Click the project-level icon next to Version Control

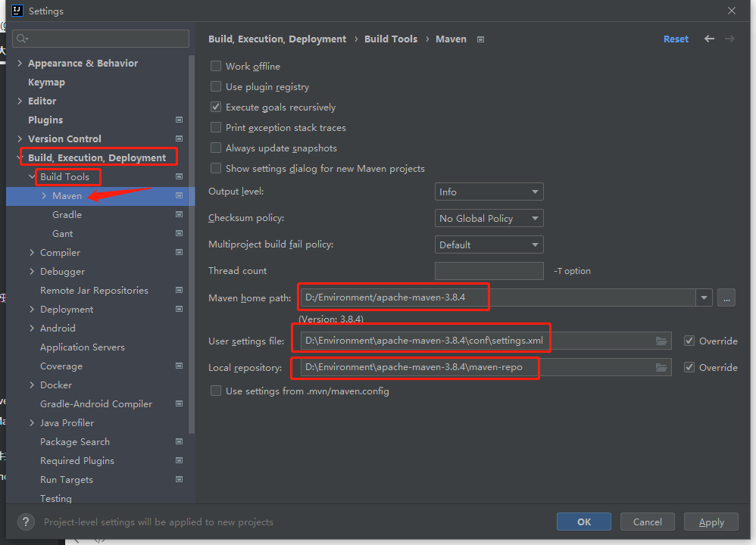[179, 139]
